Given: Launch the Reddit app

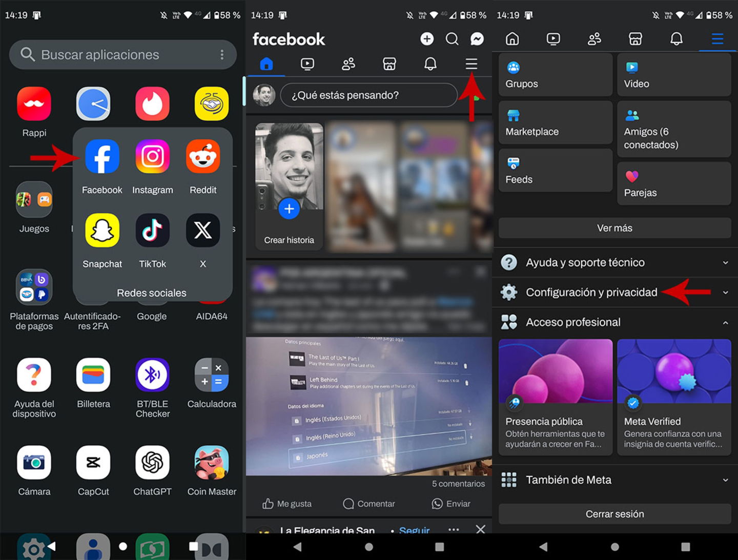Looking at the screenshot, I should point(203,157).
